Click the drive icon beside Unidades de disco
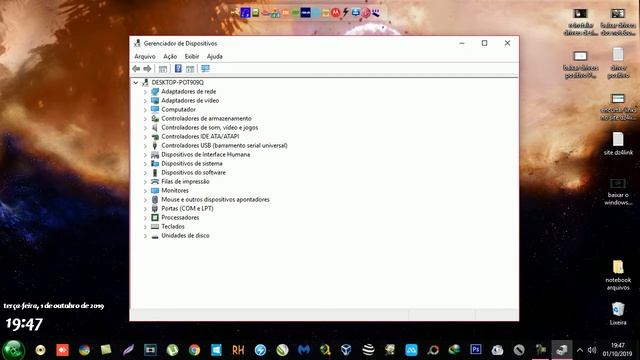The width and height of the screenshot is (640, 360). [x=155, y=236]
